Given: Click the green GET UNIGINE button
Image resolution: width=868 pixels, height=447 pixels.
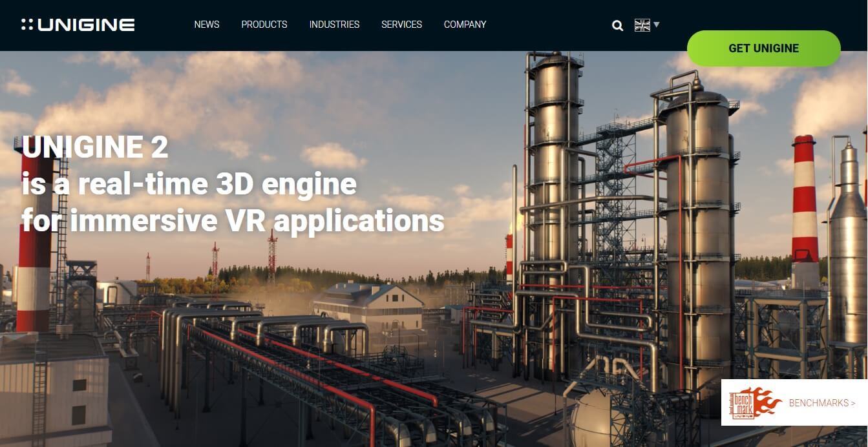Looking at the screenshot, I should 763,48.
